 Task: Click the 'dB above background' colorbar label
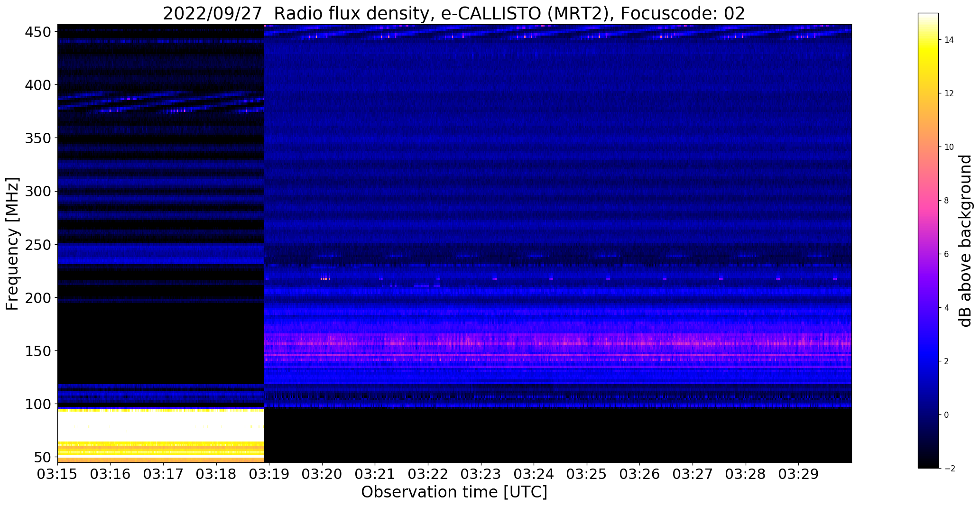(965, 240)
